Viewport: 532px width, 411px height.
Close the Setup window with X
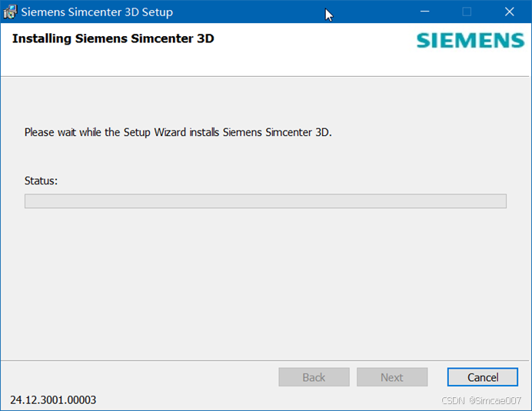click(x=509, y=12)
